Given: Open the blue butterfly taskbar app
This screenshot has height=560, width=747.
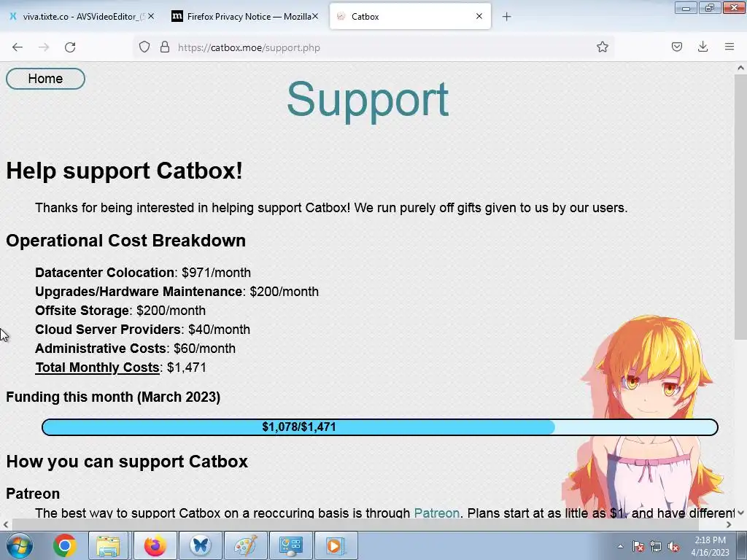Looking at the screenshot, I should [x=201, y=545].
